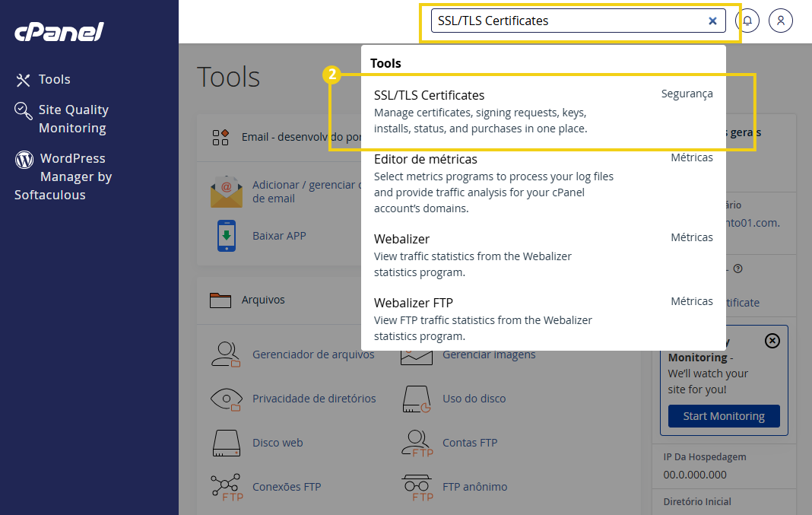Click the cPanel logo
812x515 pixels.
(59, 32)
